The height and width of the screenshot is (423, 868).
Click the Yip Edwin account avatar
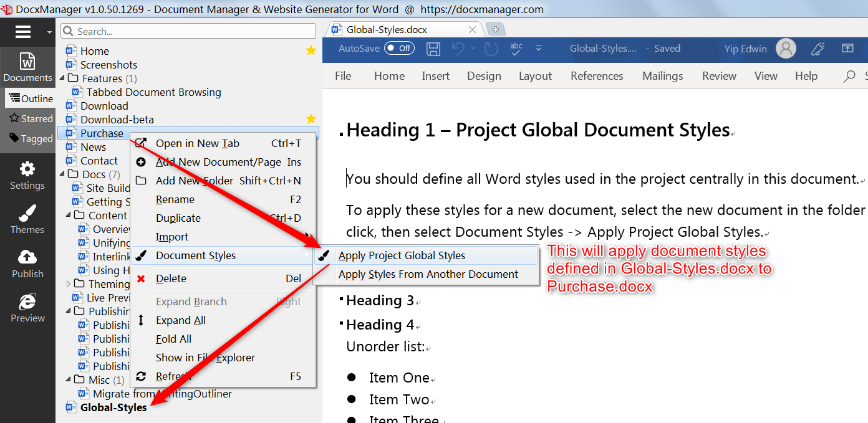pyautogui.click(x=786, y=49)
